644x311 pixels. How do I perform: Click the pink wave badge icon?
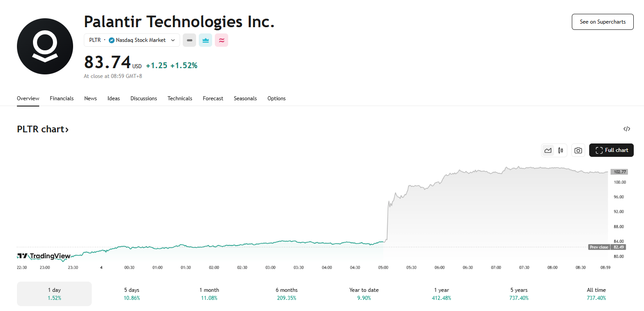(x=222, y=40)
